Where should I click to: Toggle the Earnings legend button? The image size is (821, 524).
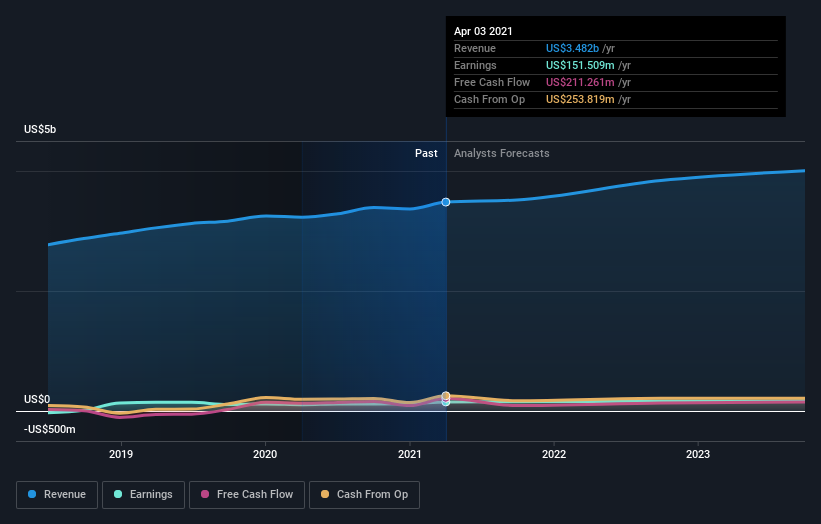pyautogui.click(x=143, y=495)
